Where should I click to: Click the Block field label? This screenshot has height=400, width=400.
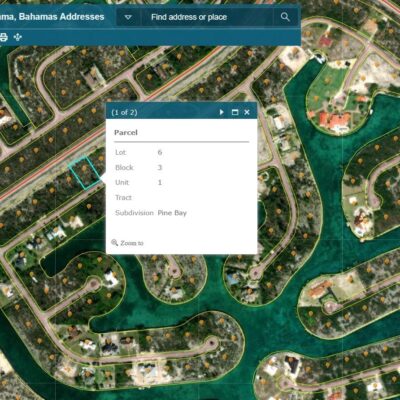tap(124, 167)
